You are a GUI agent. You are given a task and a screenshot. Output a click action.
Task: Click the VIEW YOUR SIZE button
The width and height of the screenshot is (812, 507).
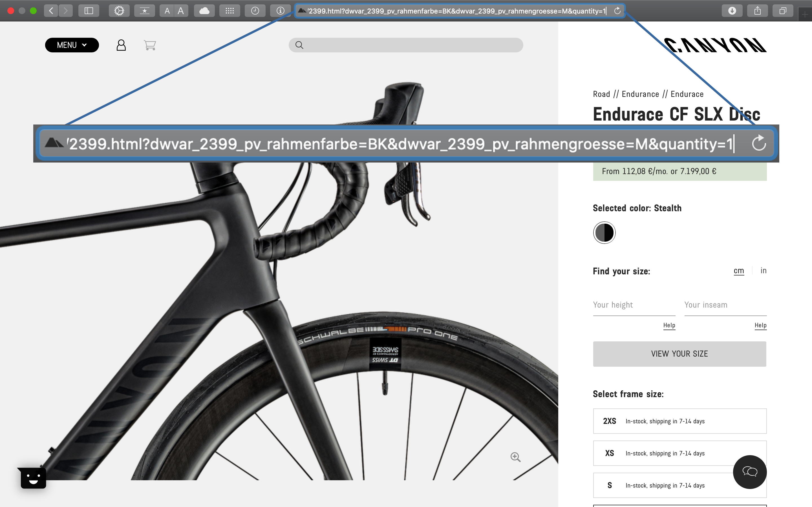(x=679, y=354)
